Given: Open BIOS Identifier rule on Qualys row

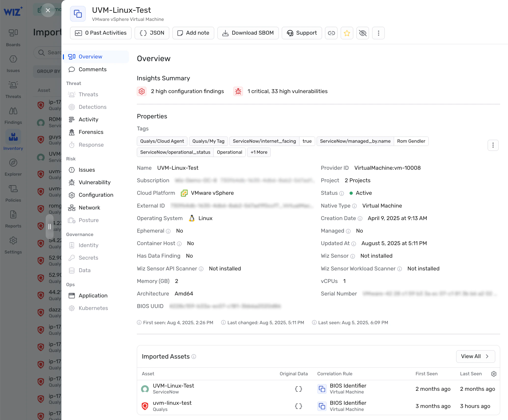Looking at the screenshot, I should pyautogui.click(x=348, y=403).
